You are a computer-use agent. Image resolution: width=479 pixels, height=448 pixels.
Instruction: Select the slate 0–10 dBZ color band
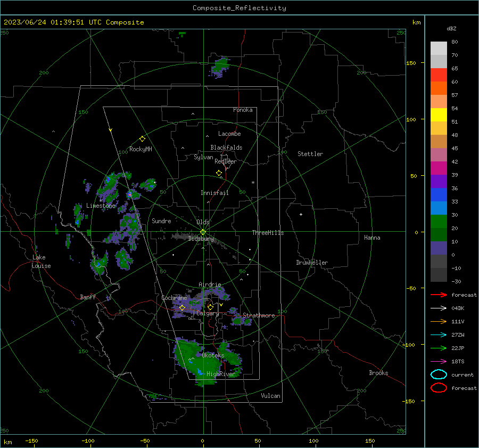click(439, 248)
